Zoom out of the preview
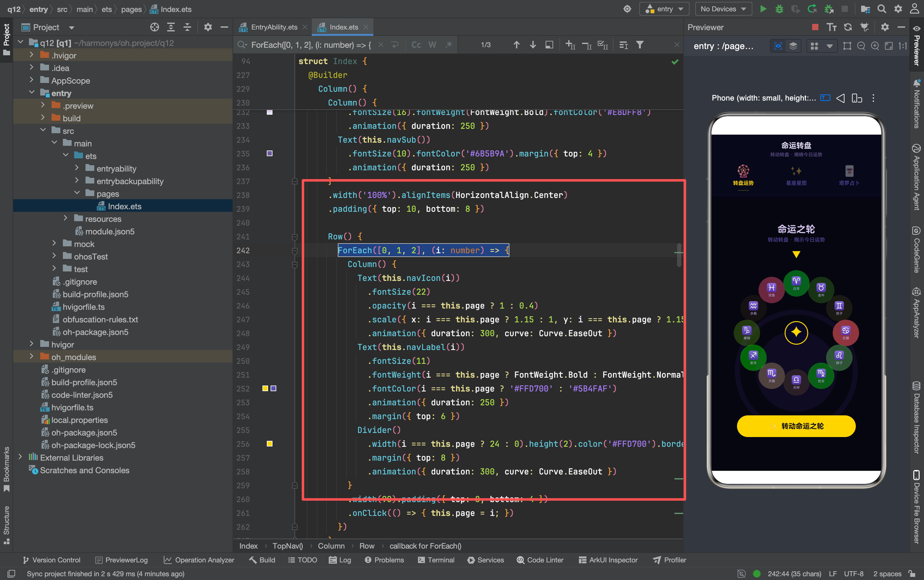Image resolution: width=924 pixels, height=580 pixels. pyautogui.click(x=861, y=46)
